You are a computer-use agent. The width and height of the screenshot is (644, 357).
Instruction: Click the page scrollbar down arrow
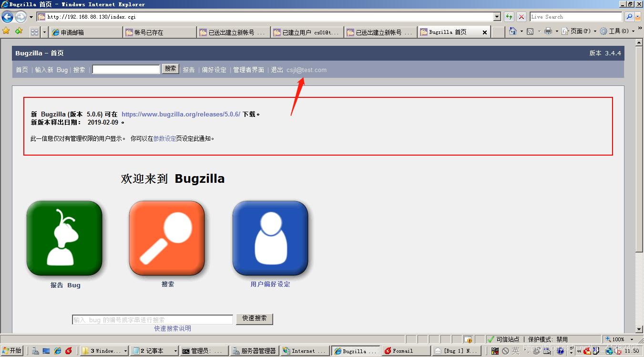tap(640, 329)
